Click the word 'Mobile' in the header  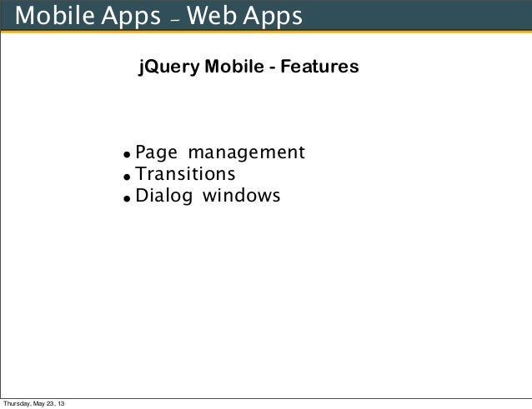click(55, 15)
